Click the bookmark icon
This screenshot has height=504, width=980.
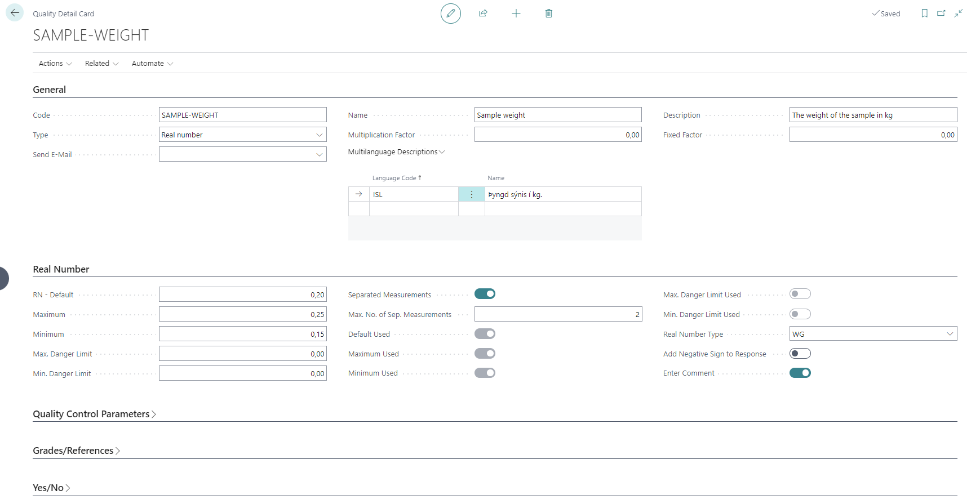(924, 13)
